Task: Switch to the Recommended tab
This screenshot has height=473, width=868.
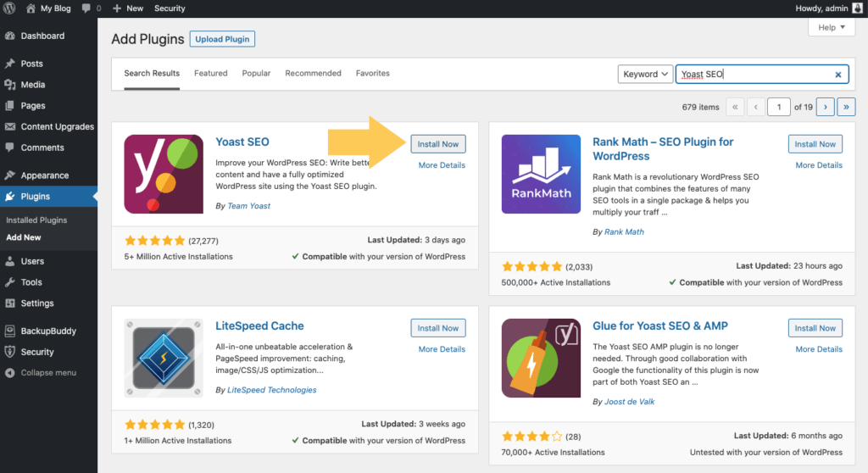Action: point(313,73)
